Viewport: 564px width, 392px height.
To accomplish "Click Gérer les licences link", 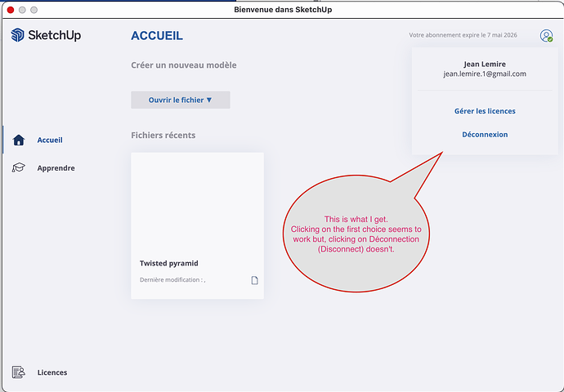I will pos(485,111).
